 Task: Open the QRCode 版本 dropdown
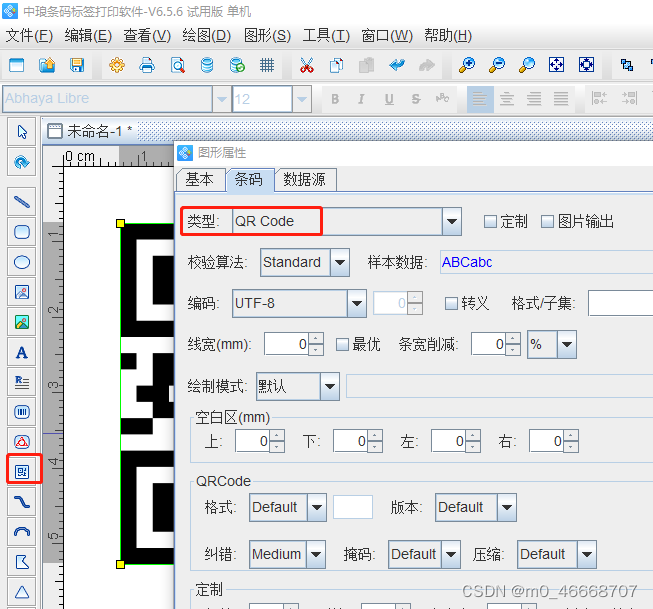click(x=507, y=507)
